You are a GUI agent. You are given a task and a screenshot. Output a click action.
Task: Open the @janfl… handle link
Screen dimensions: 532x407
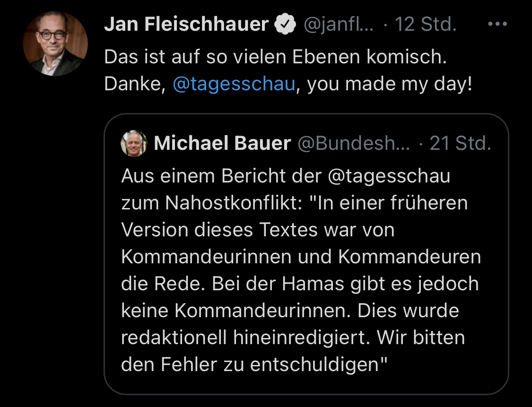click(338, 25)
